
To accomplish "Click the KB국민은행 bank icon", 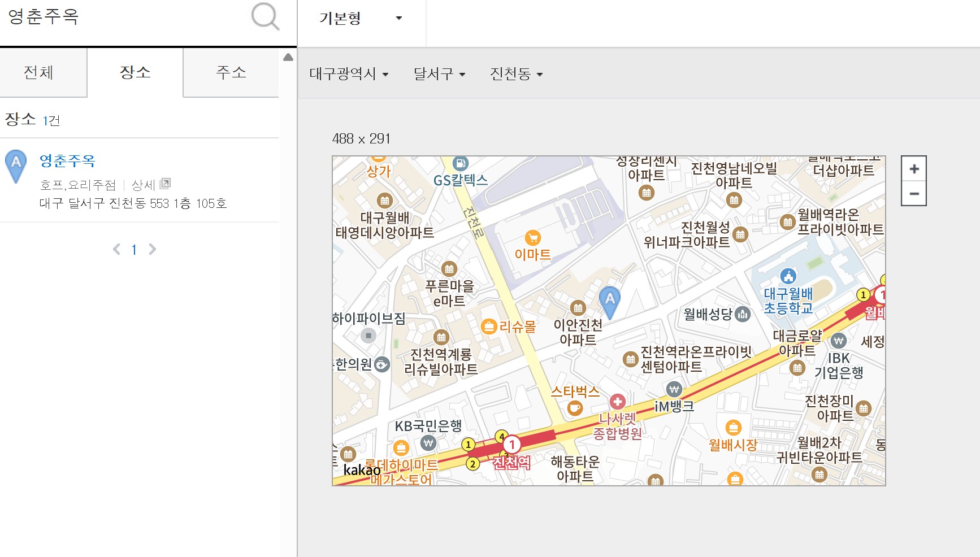I will point(428,443).
